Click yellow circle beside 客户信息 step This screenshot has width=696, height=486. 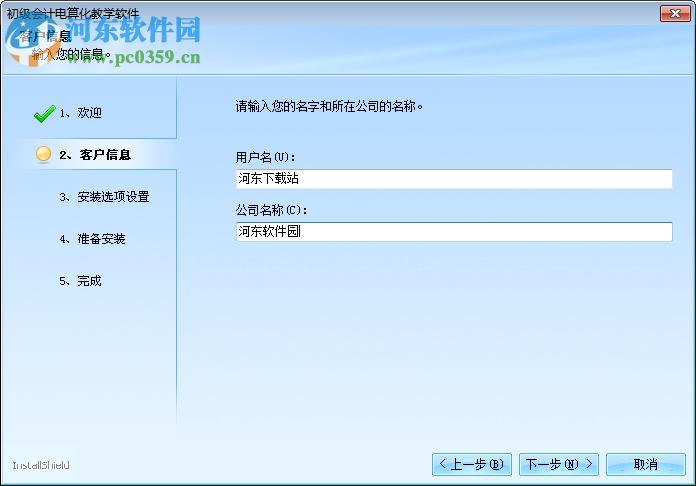pos(44,154)
